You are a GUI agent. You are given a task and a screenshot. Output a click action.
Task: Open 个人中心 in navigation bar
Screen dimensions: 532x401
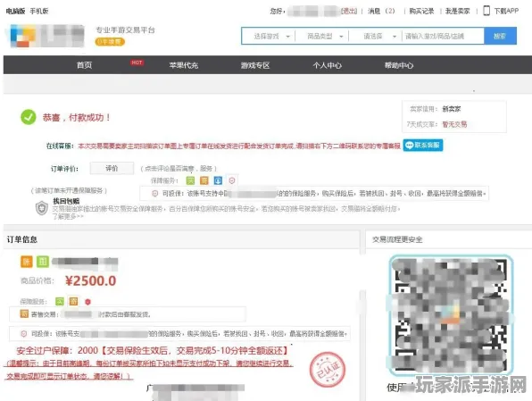327,65
